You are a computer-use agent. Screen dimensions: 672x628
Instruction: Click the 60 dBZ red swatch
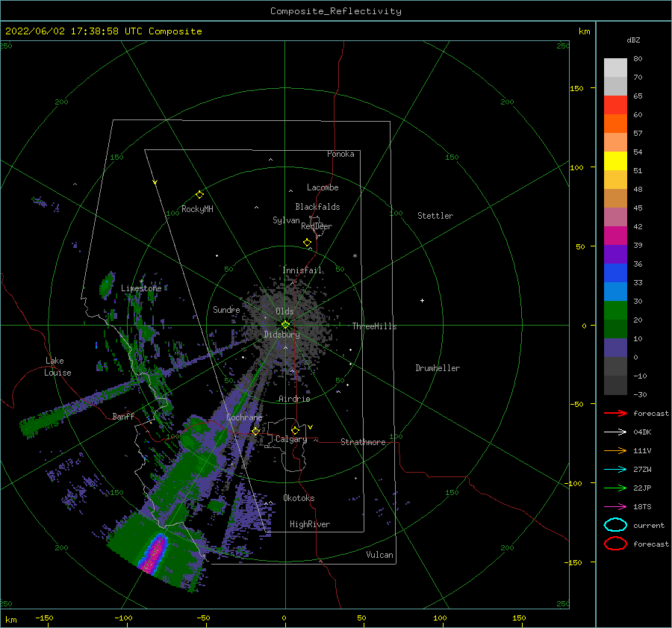click(x=615, y=105)
